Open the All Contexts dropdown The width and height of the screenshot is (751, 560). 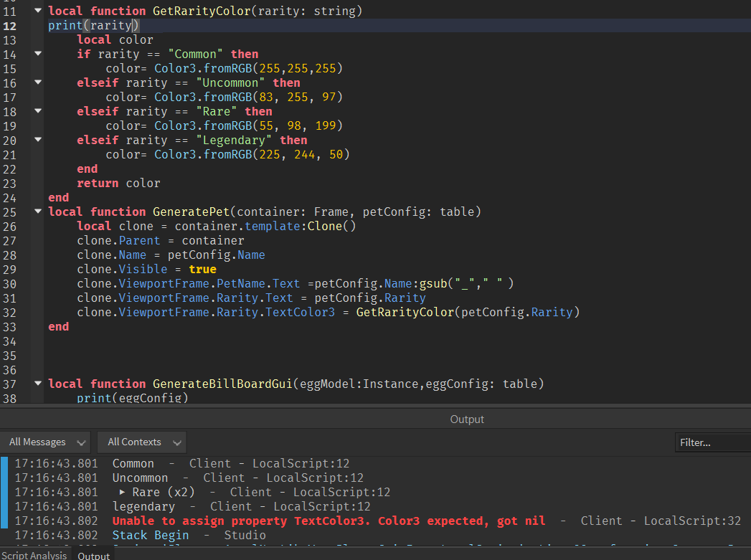point(141,442)
